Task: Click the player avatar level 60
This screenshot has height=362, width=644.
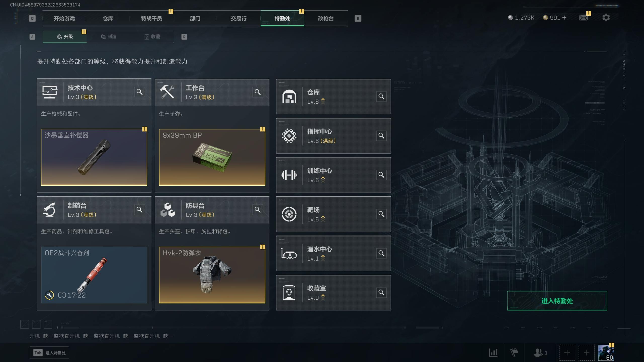Action: click(x=606, y=352)
